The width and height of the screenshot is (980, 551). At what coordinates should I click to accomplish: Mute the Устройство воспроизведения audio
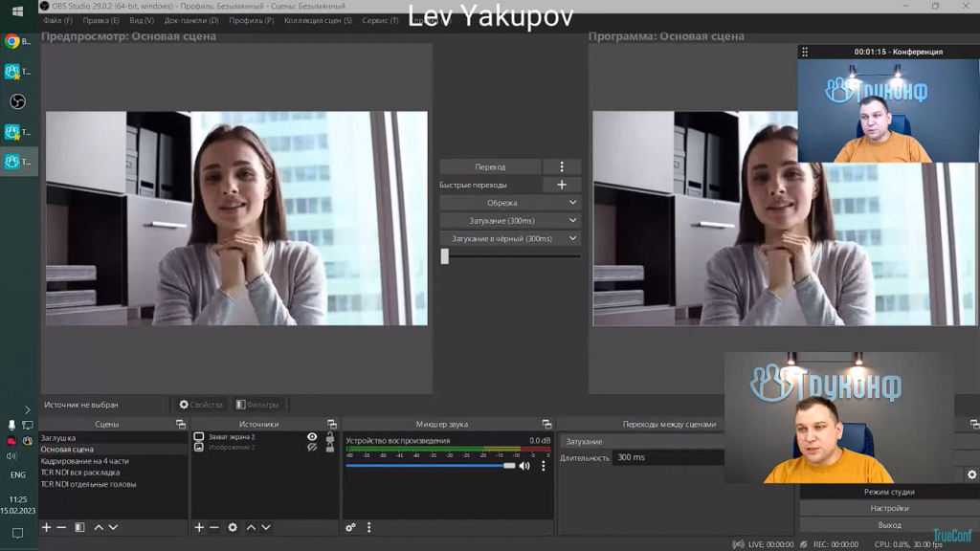524,466
